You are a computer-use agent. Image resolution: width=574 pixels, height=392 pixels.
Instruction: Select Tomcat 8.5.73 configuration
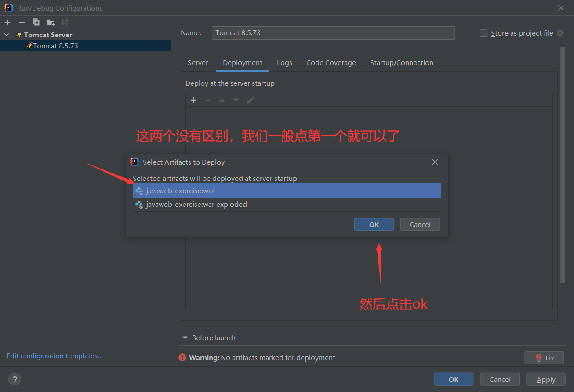[85, 46]
